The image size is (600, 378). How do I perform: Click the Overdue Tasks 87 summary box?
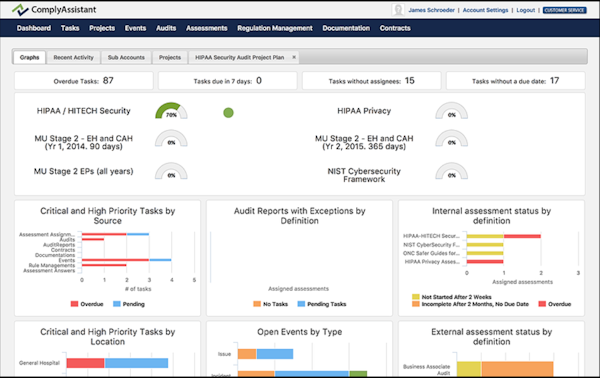tap(84, 81)
